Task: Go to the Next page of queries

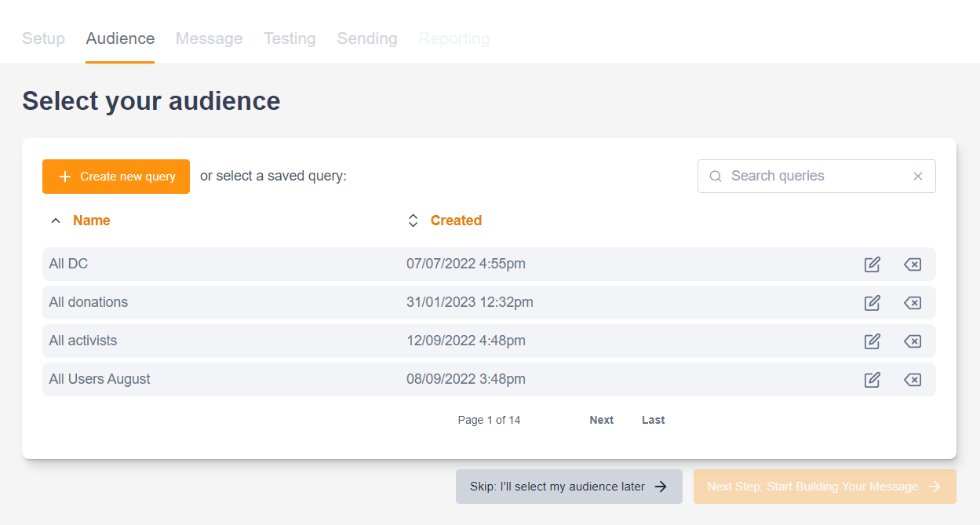Action: (601, 420)
